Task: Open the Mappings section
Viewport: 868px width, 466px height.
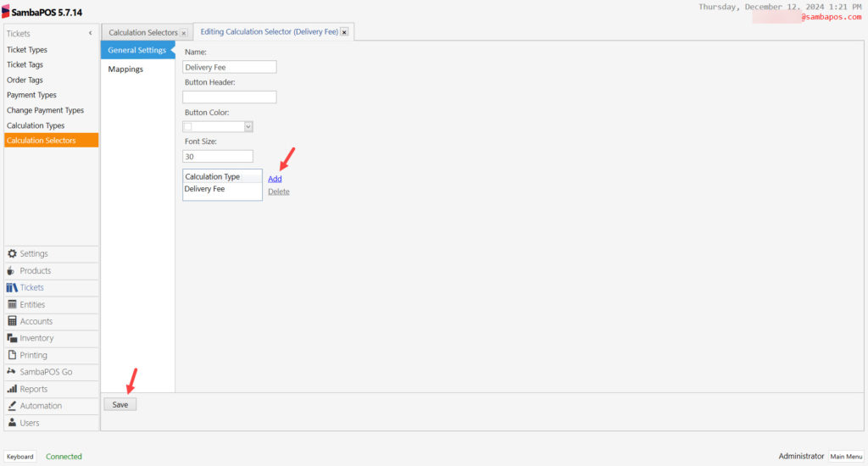Action: [x=125, y=69]
